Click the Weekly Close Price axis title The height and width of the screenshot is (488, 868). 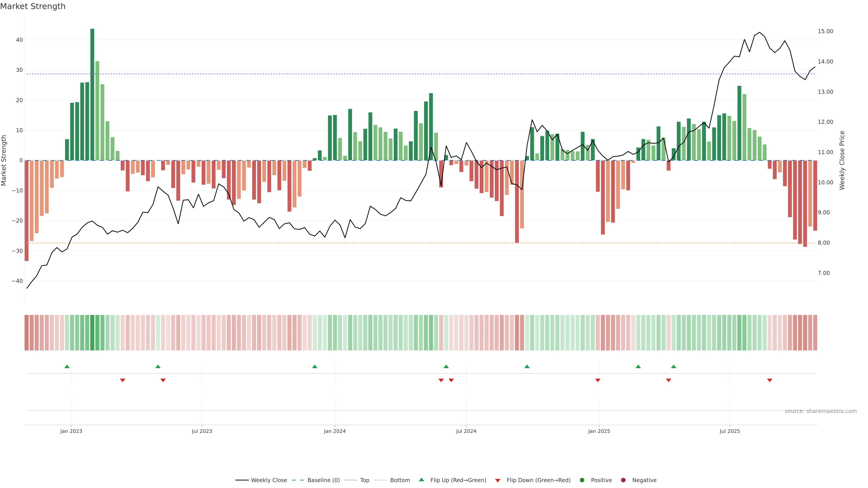point(842,160)
